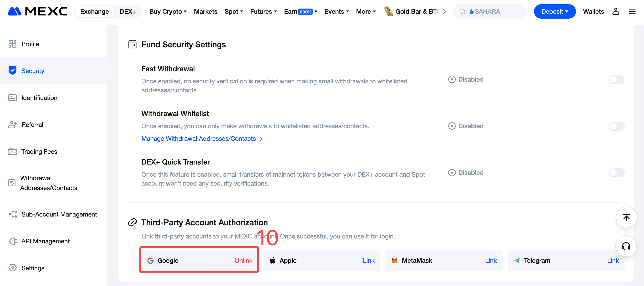Open the hamburger menu icon
This screenshot has height=286, width=644.
coord(632,11)
